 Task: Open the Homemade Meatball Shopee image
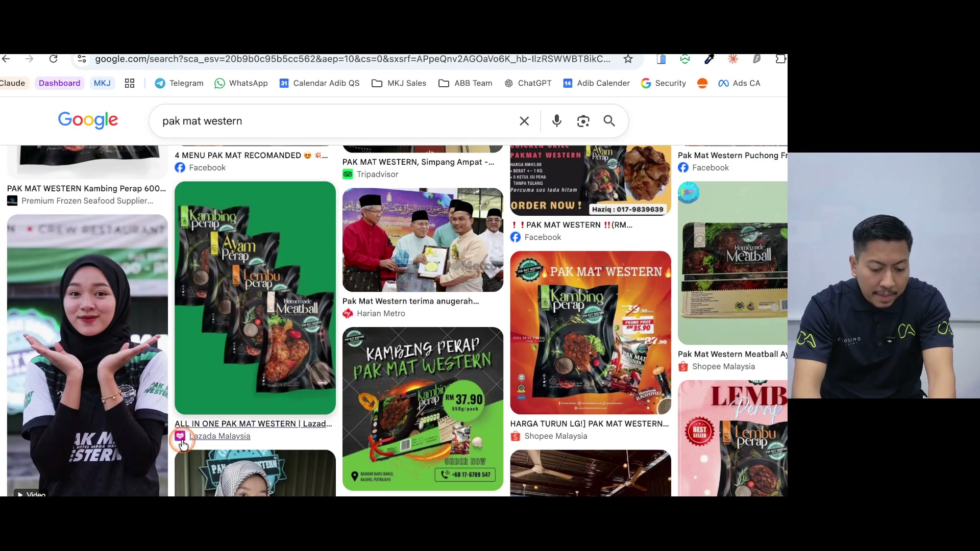(732, 263)
